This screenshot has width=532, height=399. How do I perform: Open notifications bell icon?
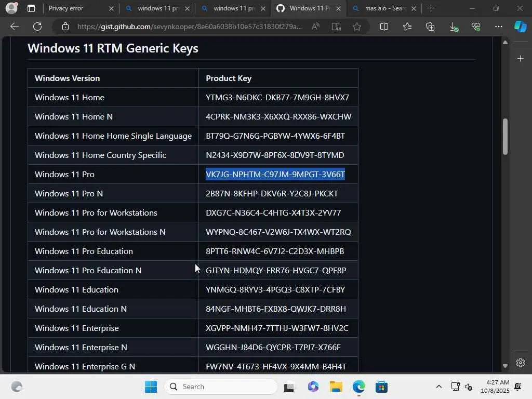pyautogui.click(x=518, y=387)
